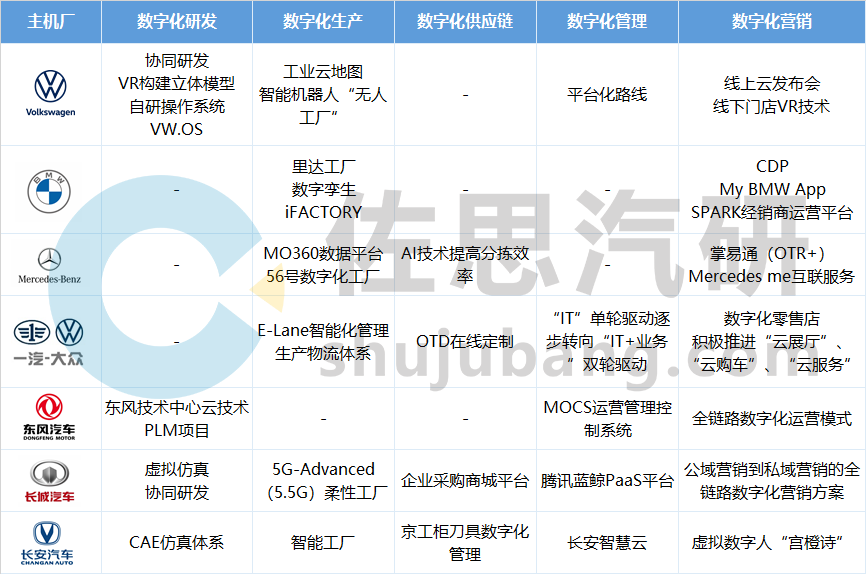Click the CAE仿真体系 cell

pos(177,543)
